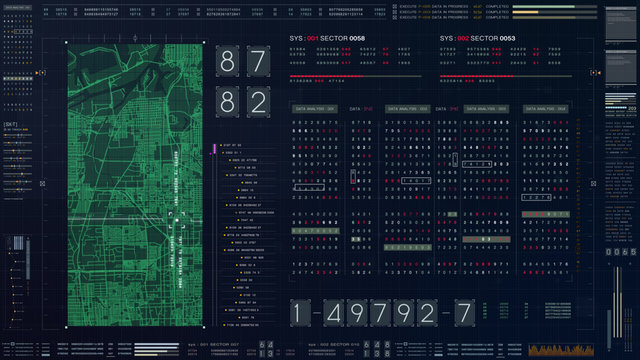The height and width of the screenshot is (360, 640).
Task: Open the DATA ANALYSIS 002 tab
Action: click(407, 109)
